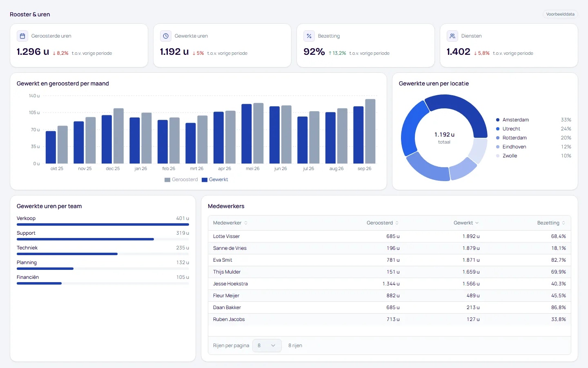Click the Geroosterd column header label

380,223
